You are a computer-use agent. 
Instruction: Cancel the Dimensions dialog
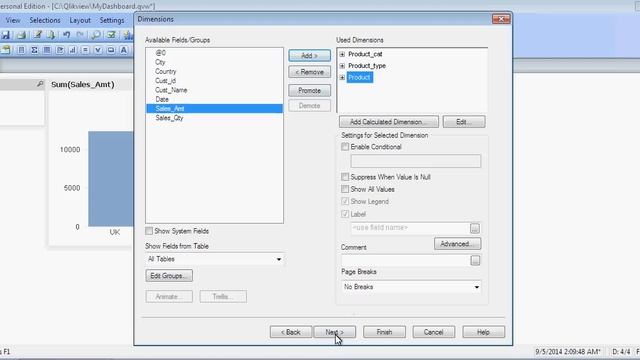tap(433, 332)
